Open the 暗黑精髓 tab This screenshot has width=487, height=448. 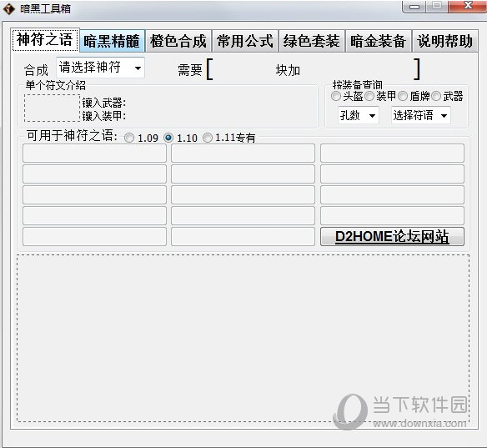(112, 41)
